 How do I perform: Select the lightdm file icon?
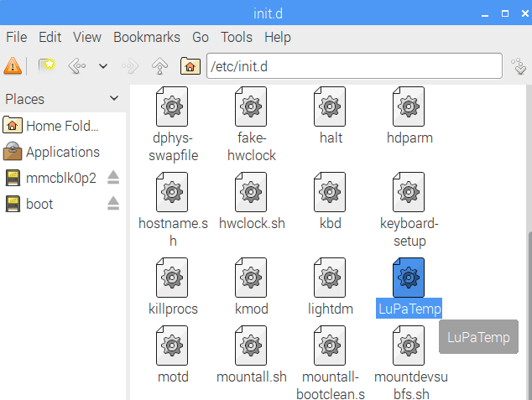point(330,278)
